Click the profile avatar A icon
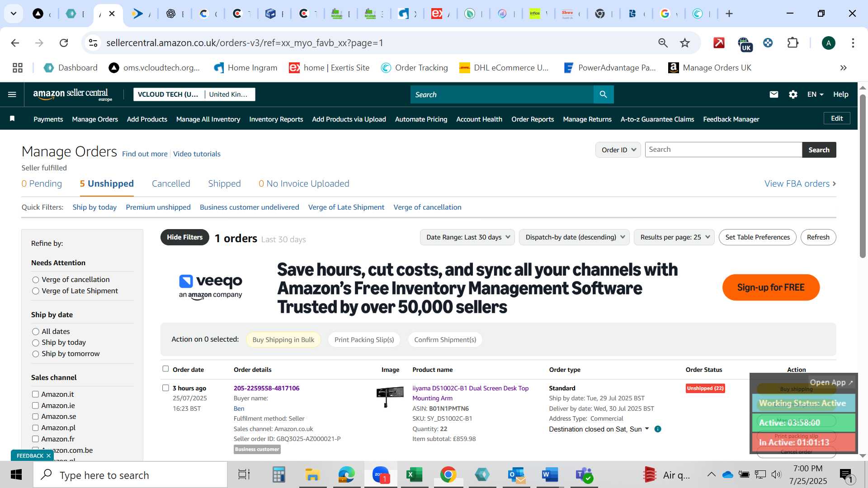868x488 pixels. point(829,43)
